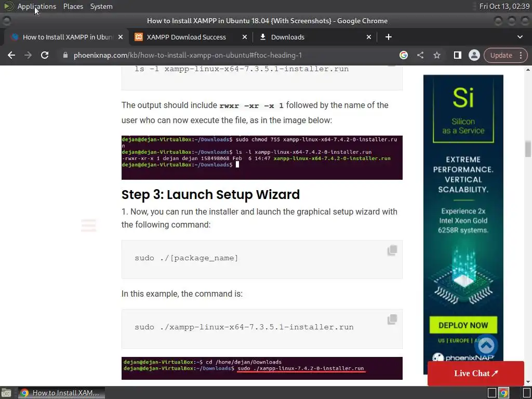Open the Chrome profile avatar
Viewport: 532px width, 399px height.
474,55
